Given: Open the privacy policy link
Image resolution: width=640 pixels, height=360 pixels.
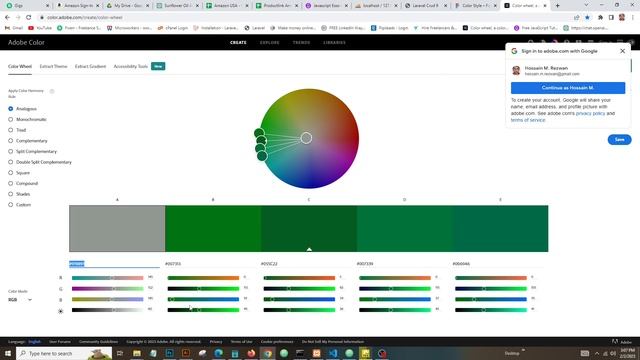Looking at the screenshot, I should pos(590,113).
